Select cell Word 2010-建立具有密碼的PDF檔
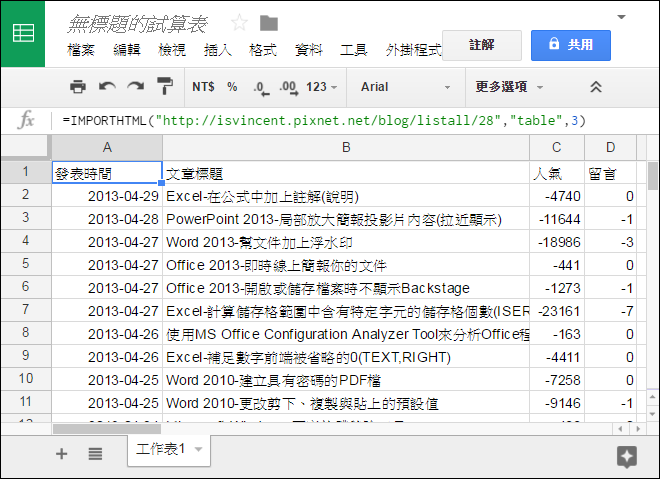Screen dimensions: 660x479 click(x=346, y=380)
